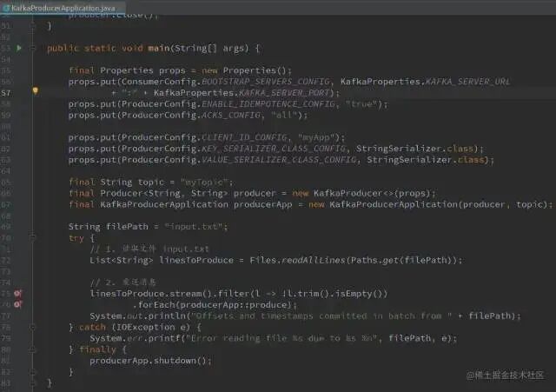Click fold end marker on line 82
The width and height of the screenshot is (556, 392).
tap(33, 372)
